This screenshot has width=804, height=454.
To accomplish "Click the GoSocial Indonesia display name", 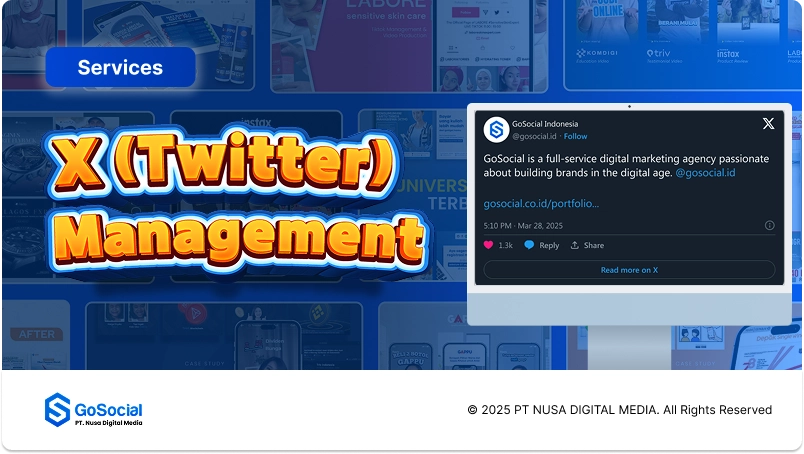I will 545,124.
